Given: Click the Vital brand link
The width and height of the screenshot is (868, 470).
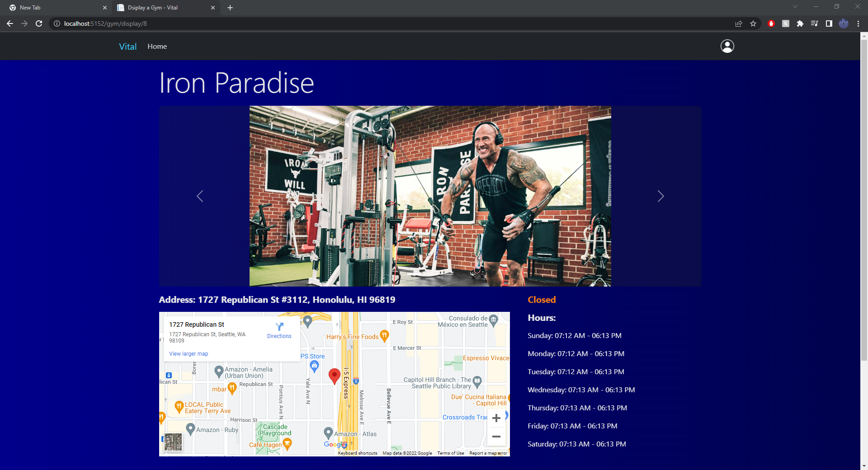Looking at the screenshot, I should (x=127, y=46).
